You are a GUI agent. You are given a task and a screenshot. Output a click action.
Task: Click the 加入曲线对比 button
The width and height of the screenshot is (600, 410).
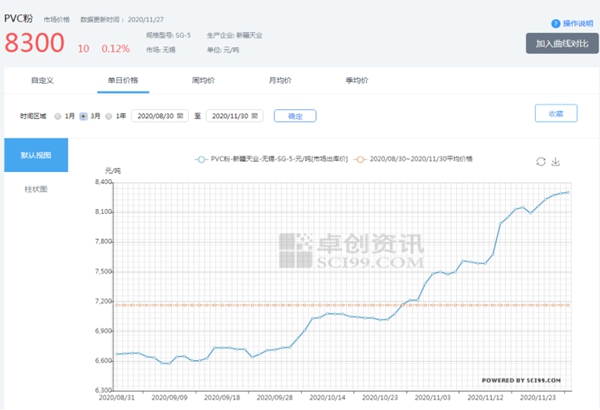(x=562, y=43)
